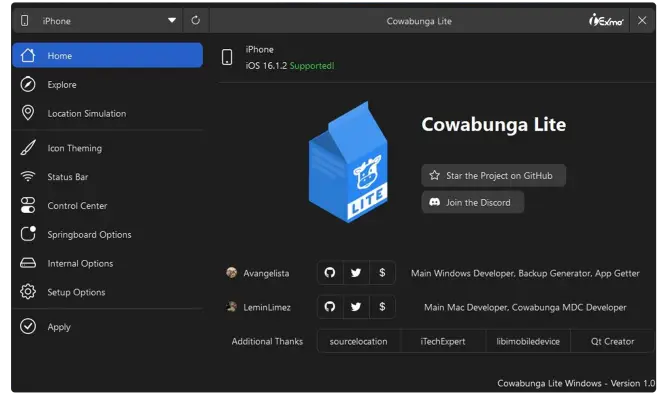Open LeminLimez's GitHub profile

point(330,307)
